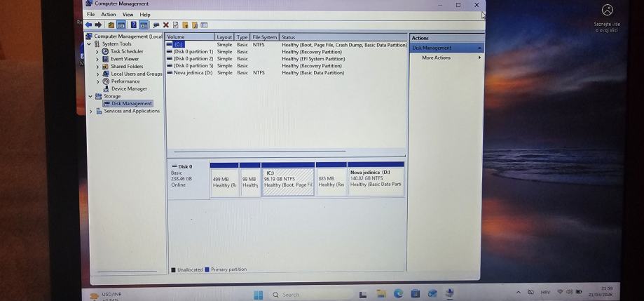This screenshot has height=301, width=644.
Task: Click the last toolbar view-settings icon
Action: click(x=204, y=25)
